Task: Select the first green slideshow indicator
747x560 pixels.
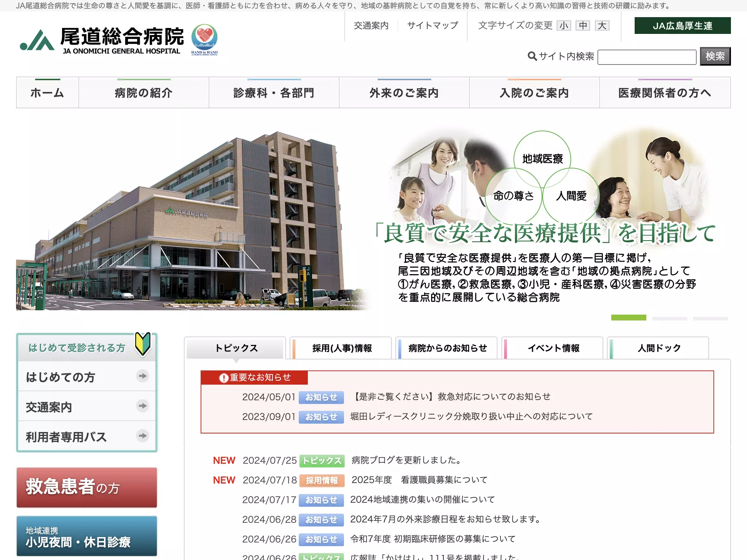Action: point(628,318)
